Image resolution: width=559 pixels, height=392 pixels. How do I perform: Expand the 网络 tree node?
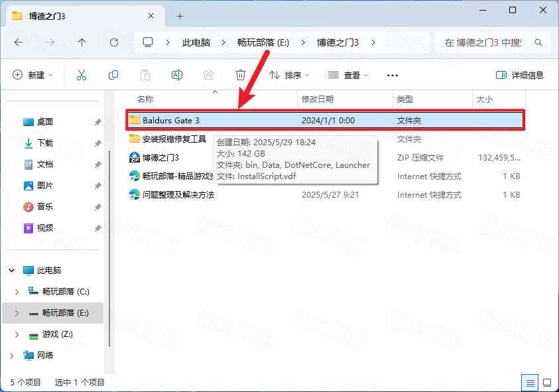click(11, 356)
